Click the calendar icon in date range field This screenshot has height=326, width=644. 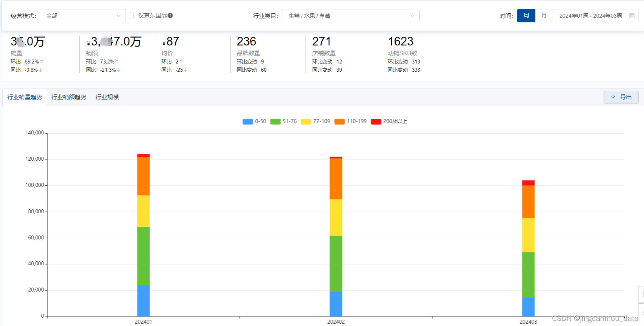(x=632, y=16)
